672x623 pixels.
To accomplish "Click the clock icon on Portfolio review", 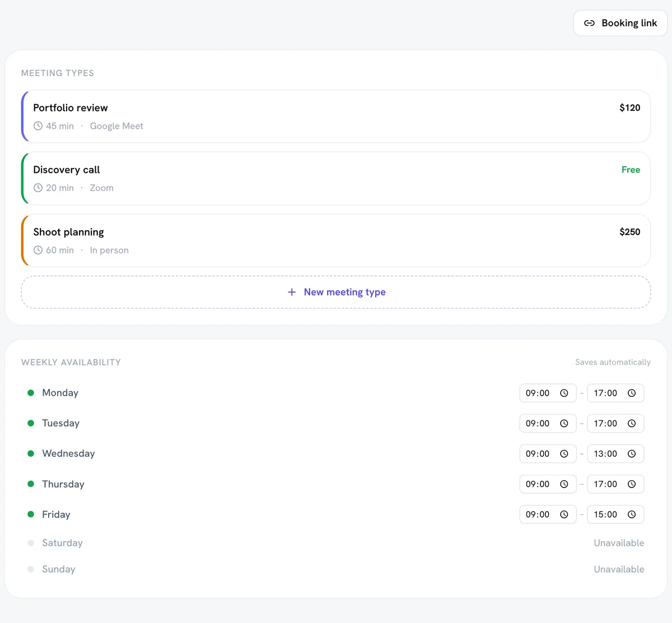I will (38, 126).
